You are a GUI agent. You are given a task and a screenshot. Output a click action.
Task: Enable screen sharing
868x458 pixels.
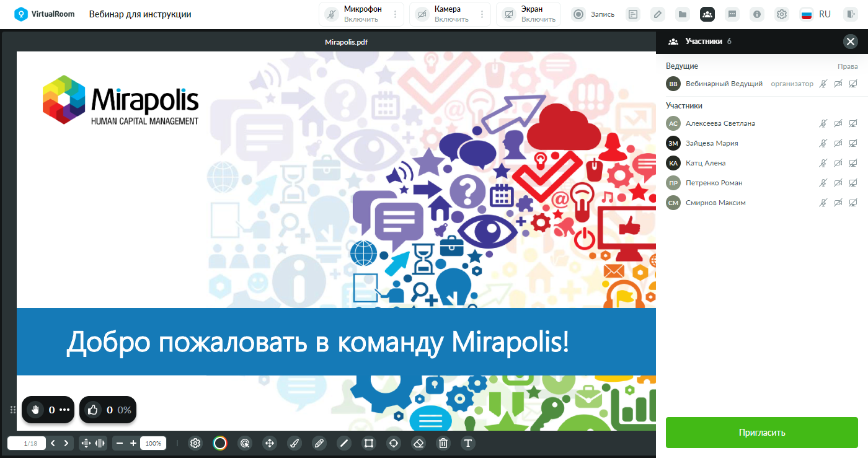point(529,14)
